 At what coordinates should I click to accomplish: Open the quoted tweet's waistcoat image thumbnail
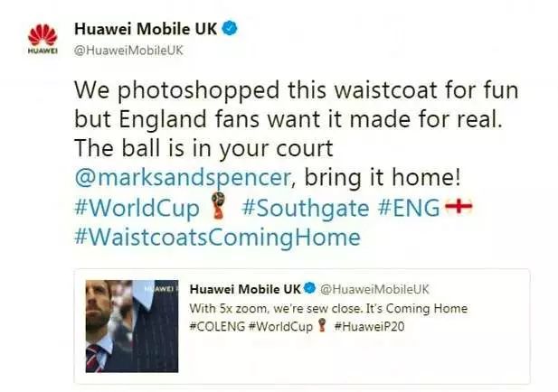[132, 326]
